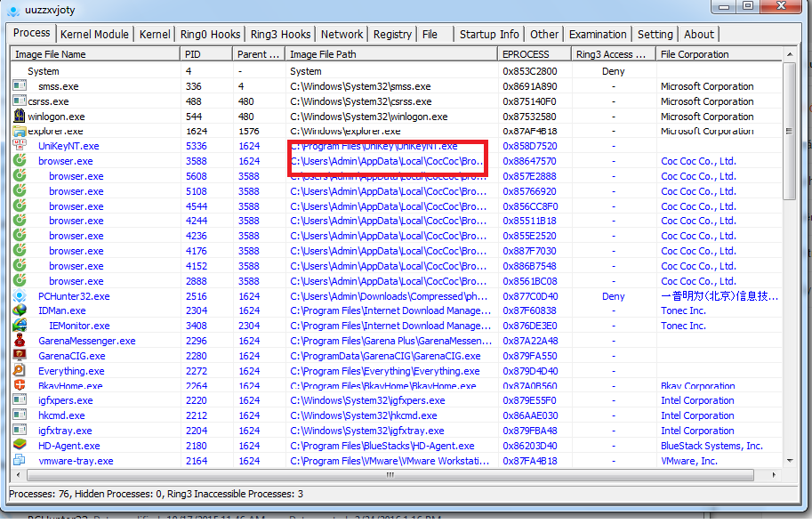The width and height of the screenshot is (812, 524).
Task: Select the parent browser.exe process with PID 3588
Action: pyautogui.click(x=65, y=161)
